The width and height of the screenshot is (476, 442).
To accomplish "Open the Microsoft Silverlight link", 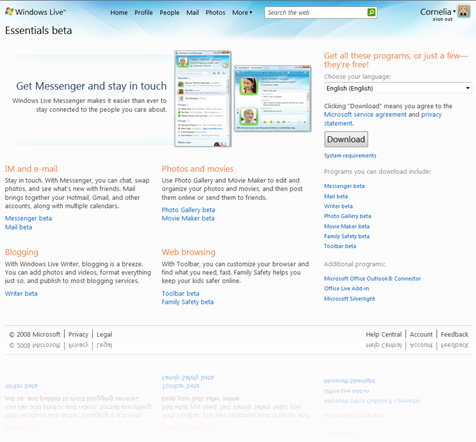I will click(x=349, y=299).
